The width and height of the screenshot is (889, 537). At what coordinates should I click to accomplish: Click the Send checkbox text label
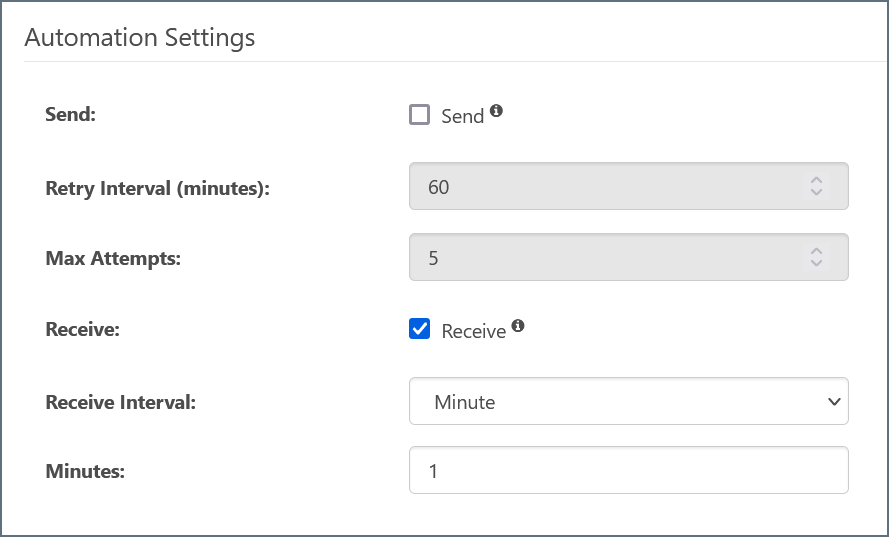462,116
